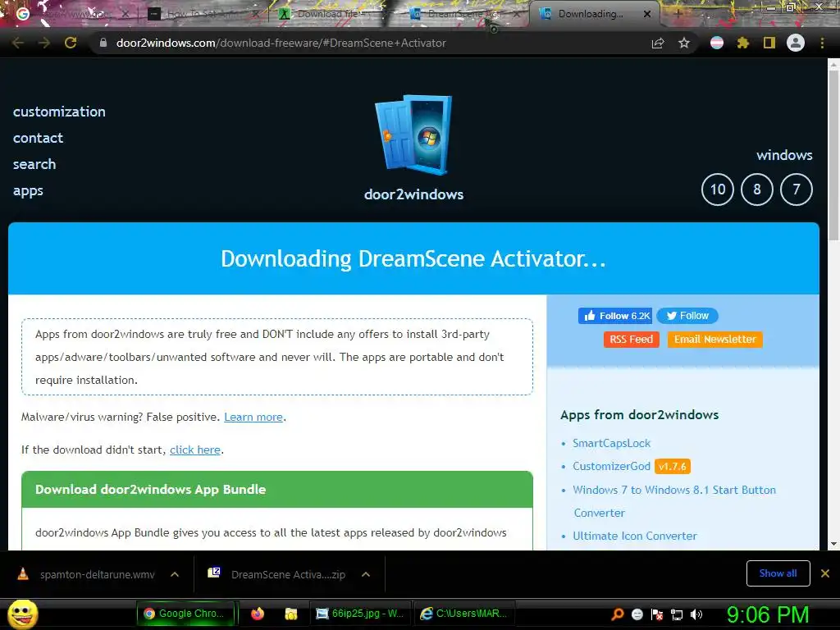Click Show all downloads button
Screen dimensions: 840x630
778,573
